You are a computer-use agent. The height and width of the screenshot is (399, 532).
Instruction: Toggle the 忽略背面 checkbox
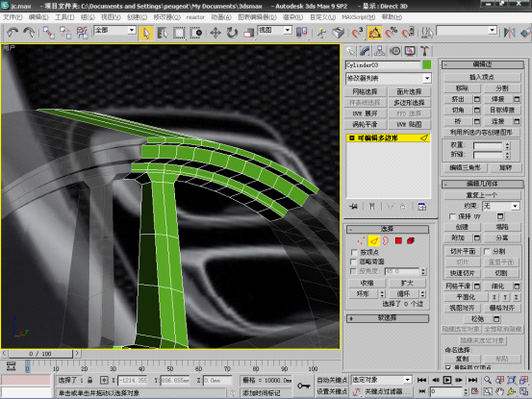pyautogui.click(x=354, y=262)
